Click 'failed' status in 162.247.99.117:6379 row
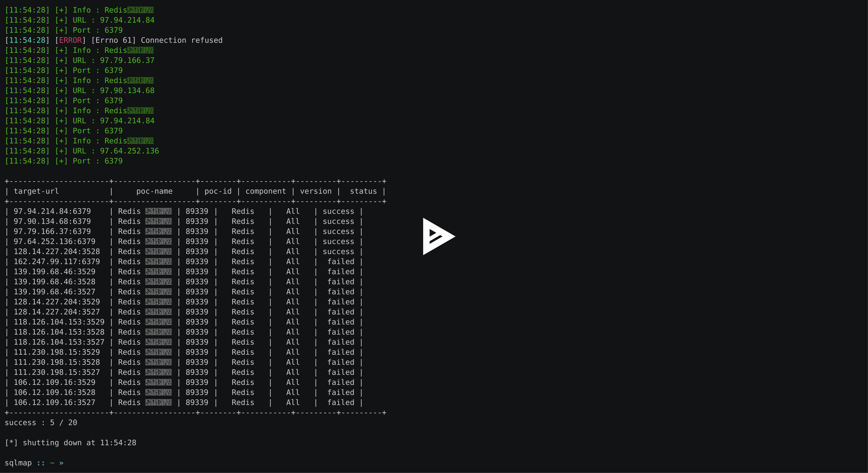The image size is (868, 473). coord(341,262)
